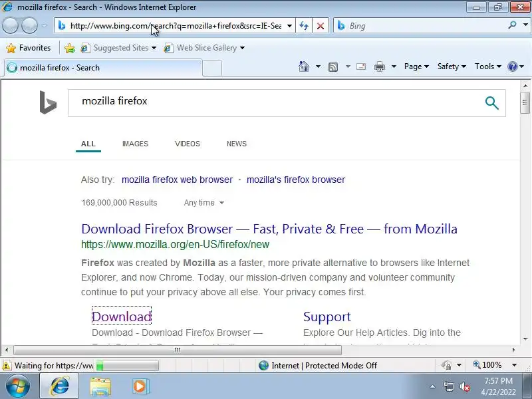532x399 pixels.
Task: Open Windows Media Player from taskbar
Action: coord(140,386)
